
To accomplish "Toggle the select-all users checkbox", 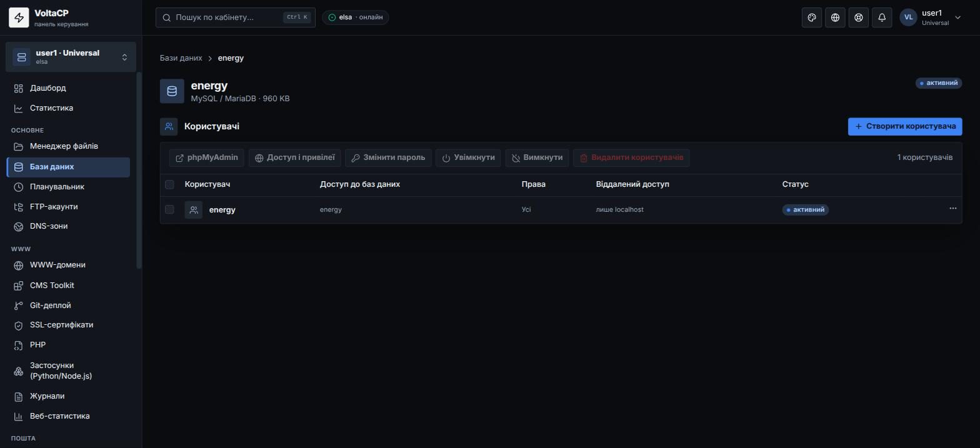I will tap(169, 184).
